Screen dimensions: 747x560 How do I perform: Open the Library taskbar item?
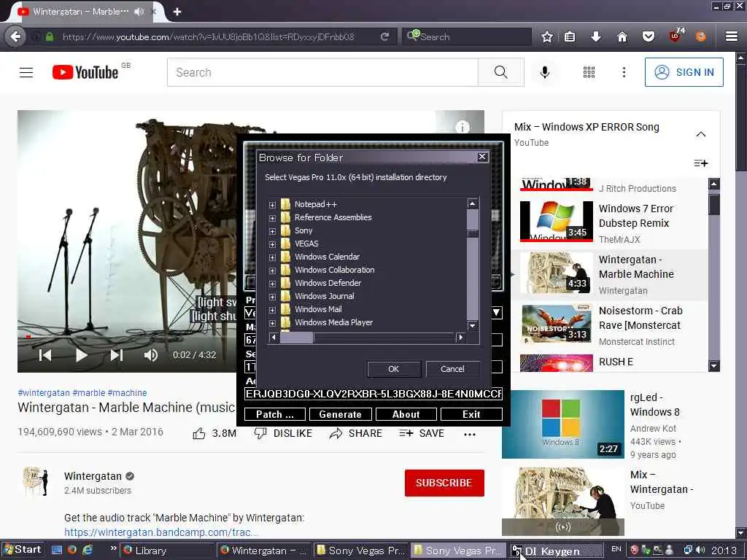pos(167,551)
